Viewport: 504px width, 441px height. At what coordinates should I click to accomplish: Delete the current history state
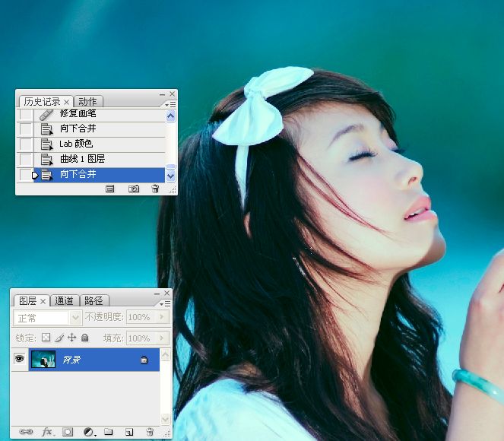point(155,189)
